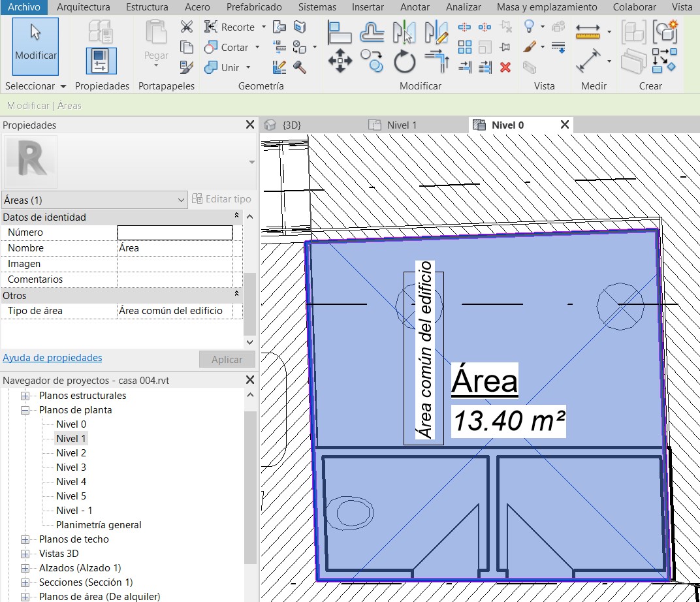This screenshot has height=602, width=700.
Task: Expand the Planos de techo tree node
Action: coord(25,539)
